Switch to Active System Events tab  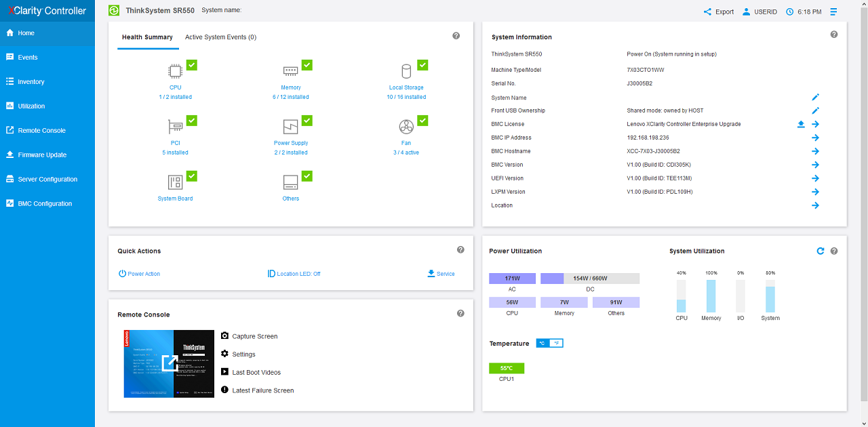220,37
